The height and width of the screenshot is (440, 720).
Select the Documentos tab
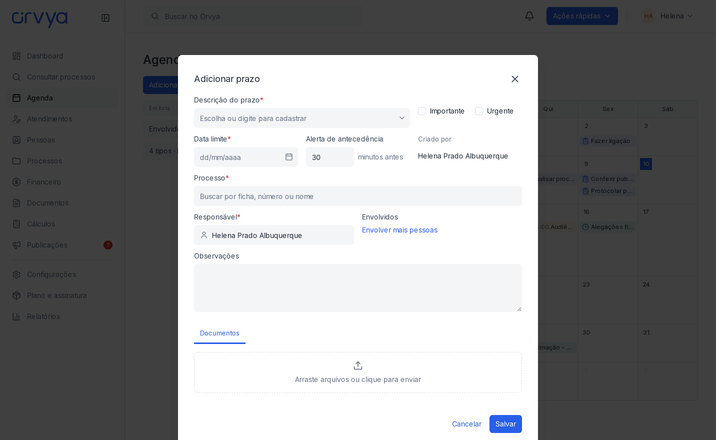[219, 333]
